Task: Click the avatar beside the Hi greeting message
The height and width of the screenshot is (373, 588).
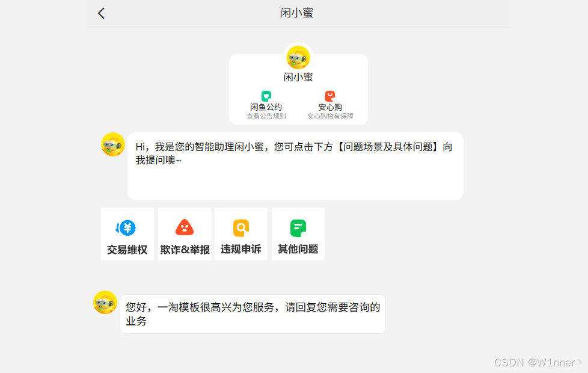Action: [113, 144]
